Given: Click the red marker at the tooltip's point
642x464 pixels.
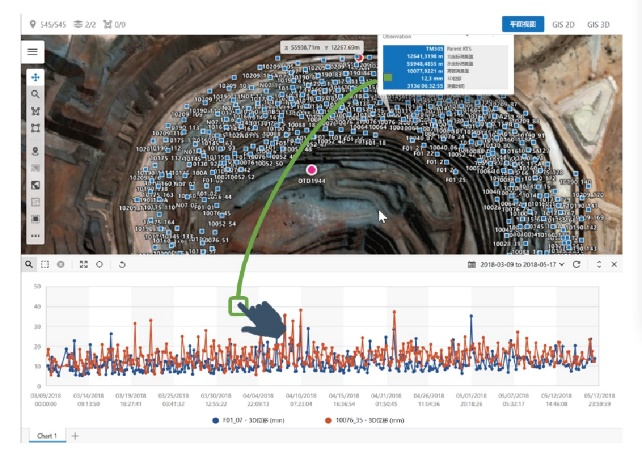Looking at the screenshot, I should point(359,58).
